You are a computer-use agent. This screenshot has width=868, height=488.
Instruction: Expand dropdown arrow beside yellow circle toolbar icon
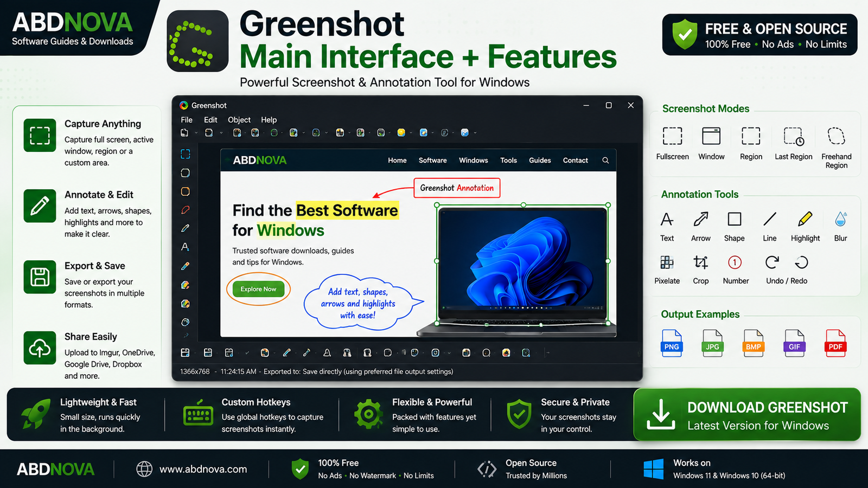click(x=411, y=133)
